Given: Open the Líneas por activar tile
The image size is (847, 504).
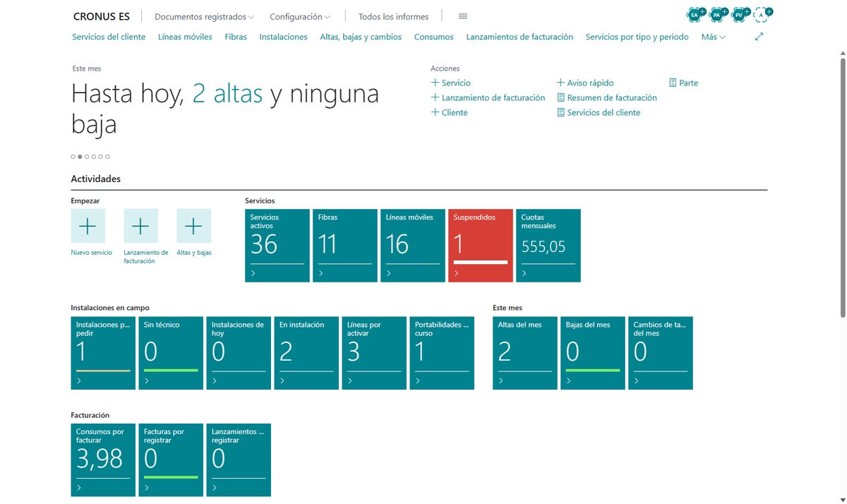Looking at the screenshot, I should click(x=374, y=353).
